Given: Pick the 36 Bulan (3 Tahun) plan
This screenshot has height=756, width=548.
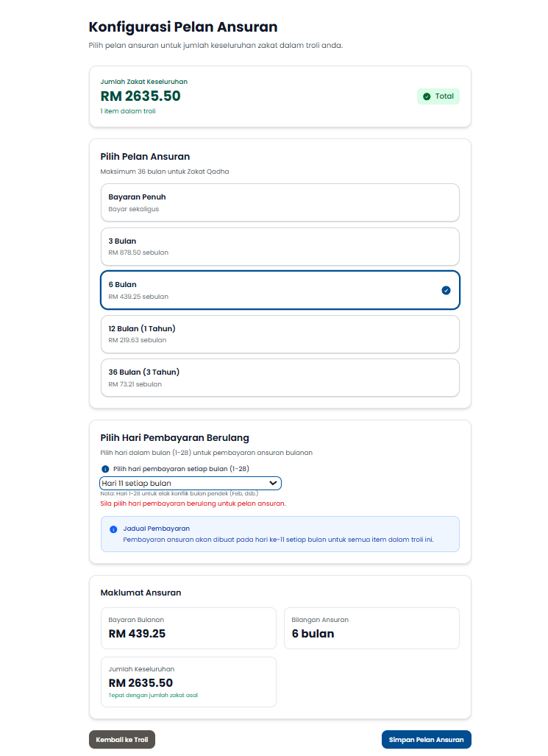Looking at the screenshot, I should click(280, 378).
